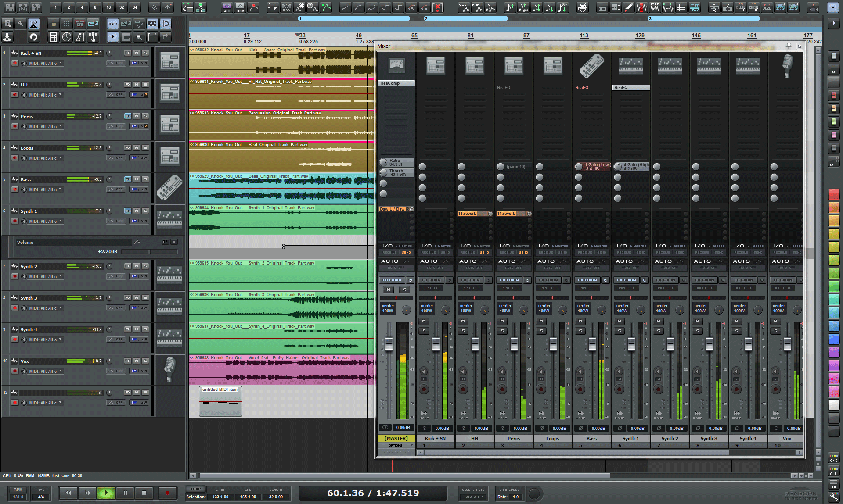Open MASTER Options dropdown in mixer
Viewport: 843px width, 504px height.
(396, 445)
